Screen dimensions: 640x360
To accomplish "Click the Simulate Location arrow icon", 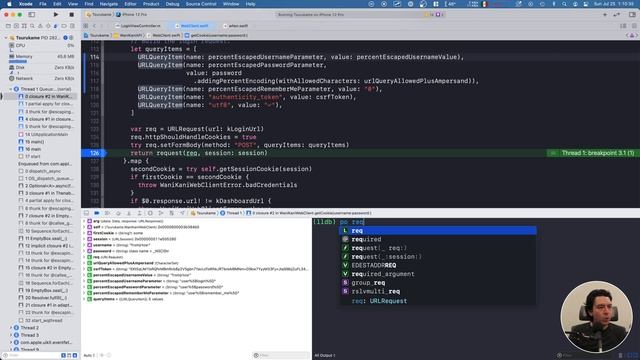I will [182, 213].
